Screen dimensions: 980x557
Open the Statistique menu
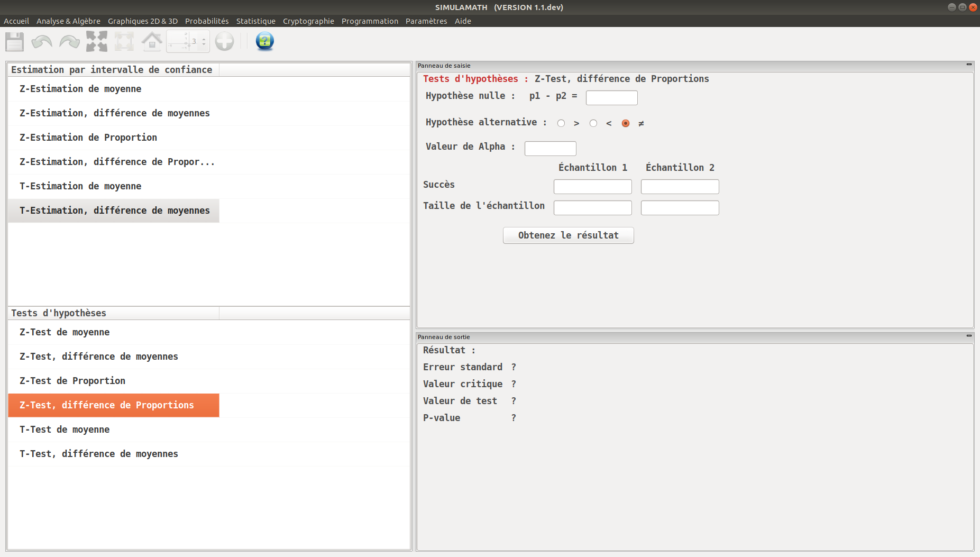click(x=256, y=21)
